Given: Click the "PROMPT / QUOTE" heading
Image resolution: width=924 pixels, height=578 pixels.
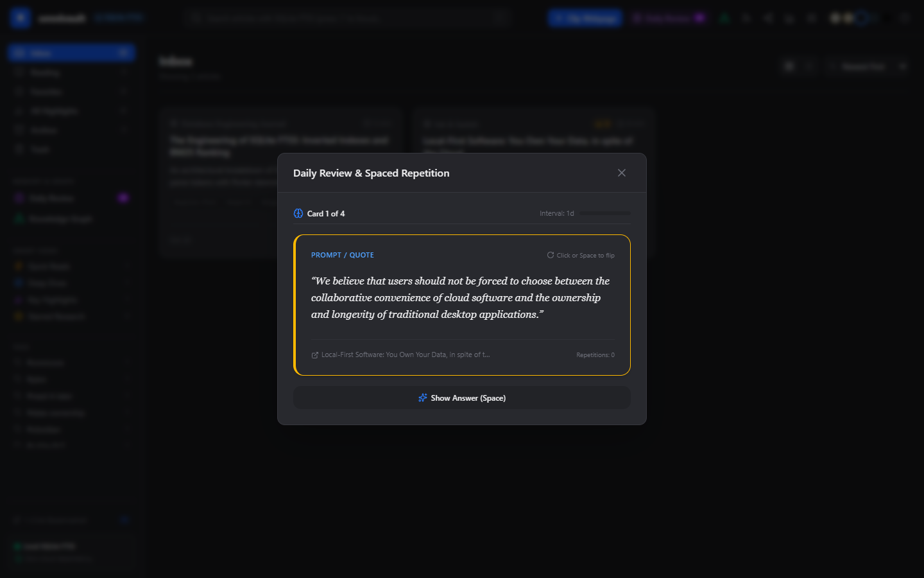Looking at the screenshot, I should pyautogui.click(x=342, y=255).
